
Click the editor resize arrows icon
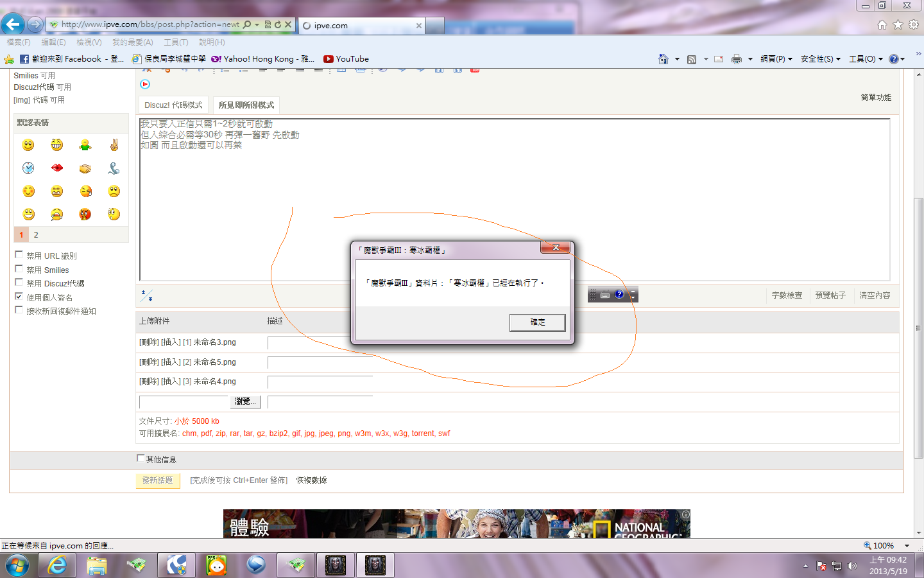click(147, 295)
